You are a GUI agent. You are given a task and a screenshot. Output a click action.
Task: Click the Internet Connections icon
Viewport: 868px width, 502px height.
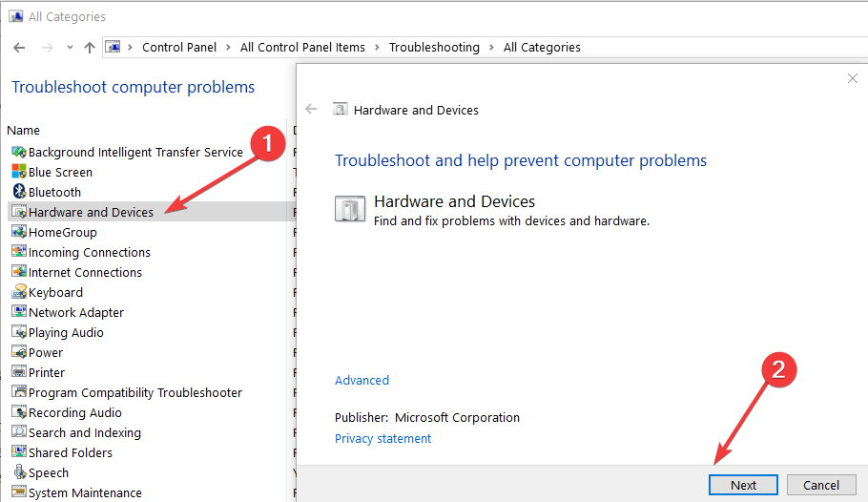coord(19,271)
